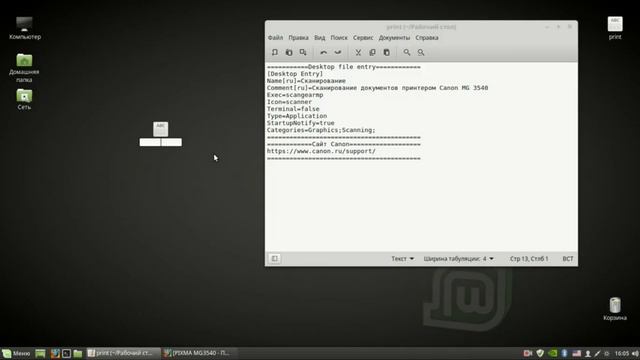Click the Categories=Graphics;Scanning; line
This screenshot has width=640, height=360.
pos(321,130)
